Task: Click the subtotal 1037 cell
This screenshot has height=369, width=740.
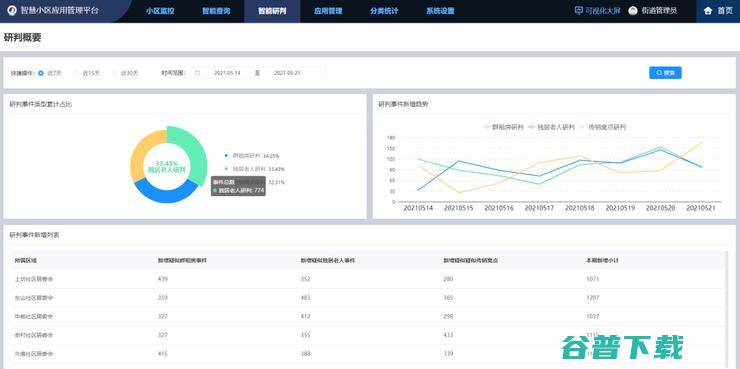Action: [x=593, y=317]
